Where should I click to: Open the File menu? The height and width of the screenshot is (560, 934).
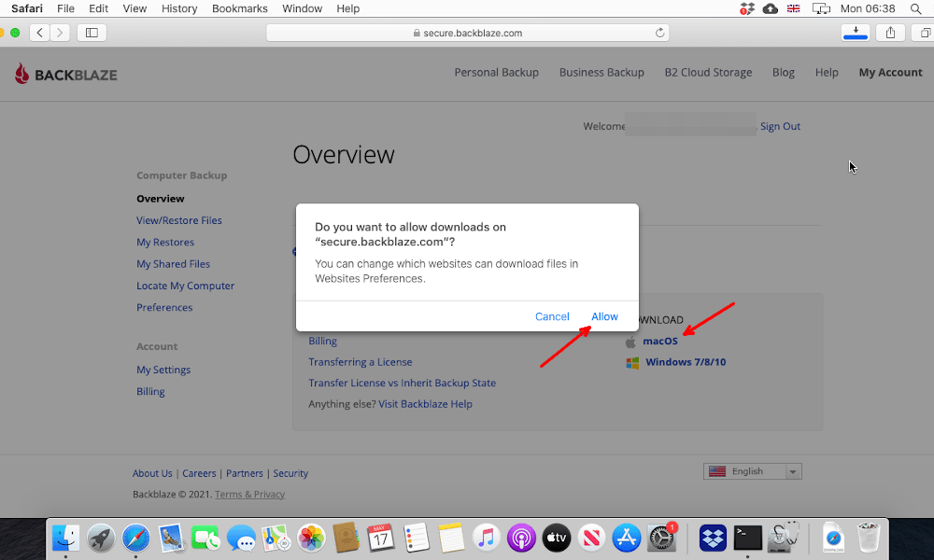(65, 8)
